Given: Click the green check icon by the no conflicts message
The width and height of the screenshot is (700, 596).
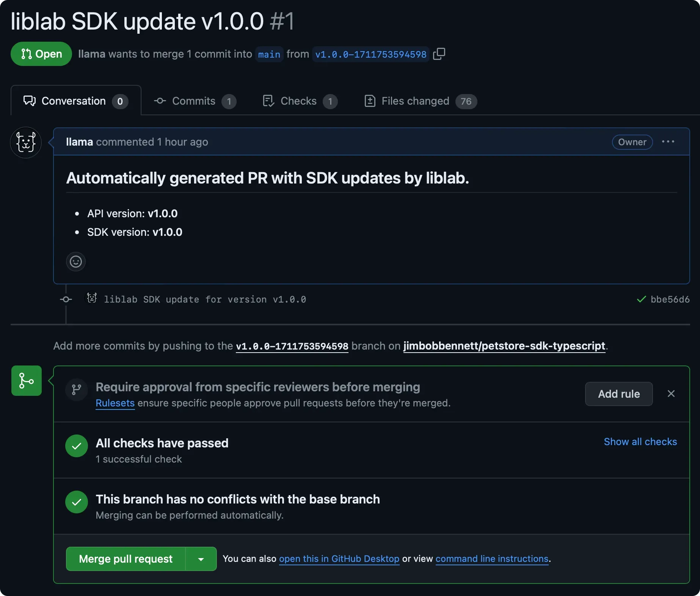Looking at the screenshot, I should coord(77,502).
